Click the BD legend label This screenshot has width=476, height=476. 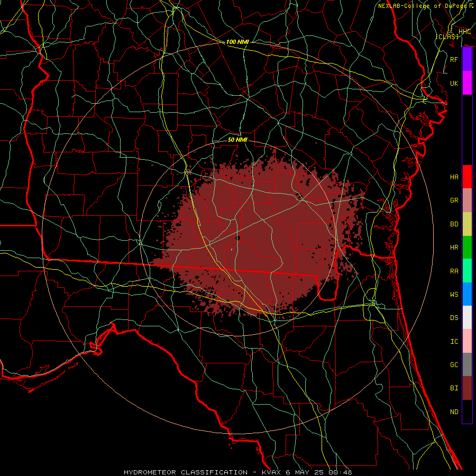[454, 224]
